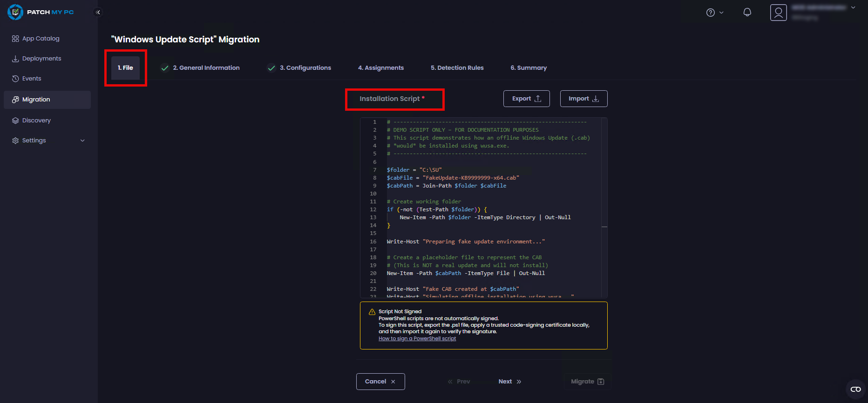This screenshot has width=868, height=403.
Task: Click the New-Item -ItemType Directory line
Action: pyautogui.click(x=485, y=217)
